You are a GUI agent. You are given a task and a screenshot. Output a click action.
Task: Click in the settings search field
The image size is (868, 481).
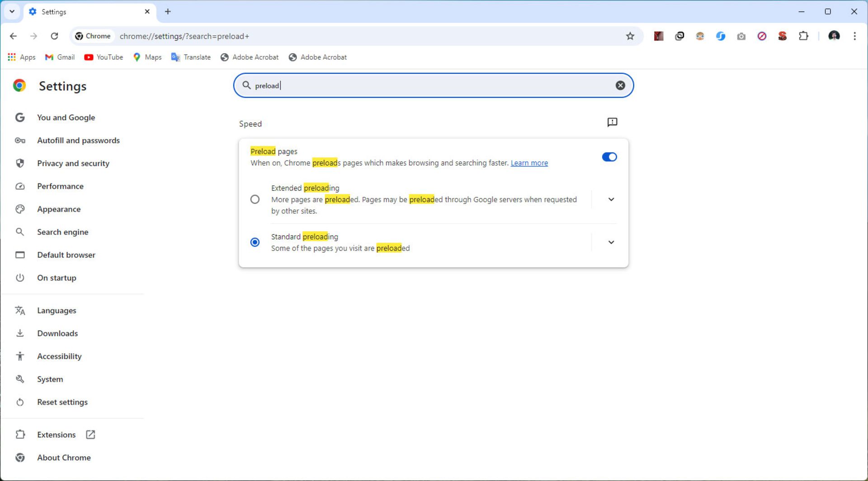point(429,85)
